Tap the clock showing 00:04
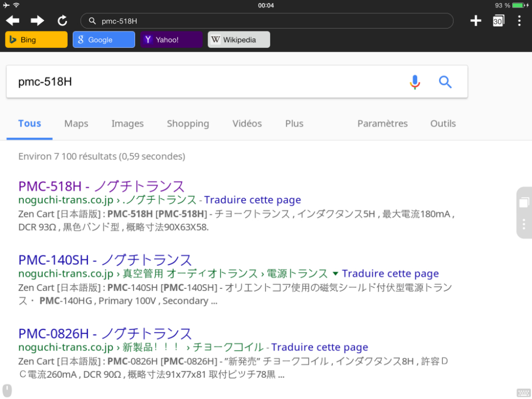532x399 pixels. pos(266,5)
